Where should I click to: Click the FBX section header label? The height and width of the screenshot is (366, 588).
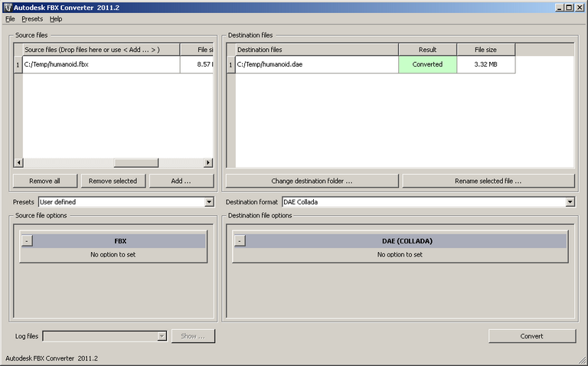pos(120,241)
